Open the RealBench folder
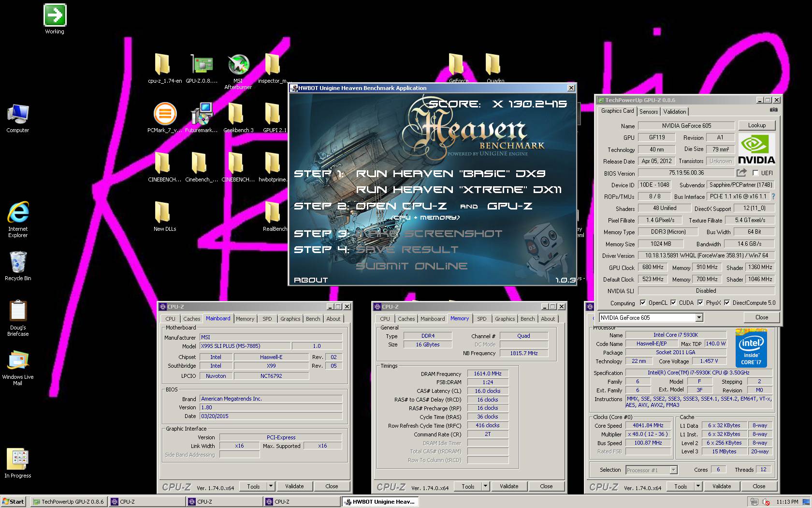 [x=273, y=212]
